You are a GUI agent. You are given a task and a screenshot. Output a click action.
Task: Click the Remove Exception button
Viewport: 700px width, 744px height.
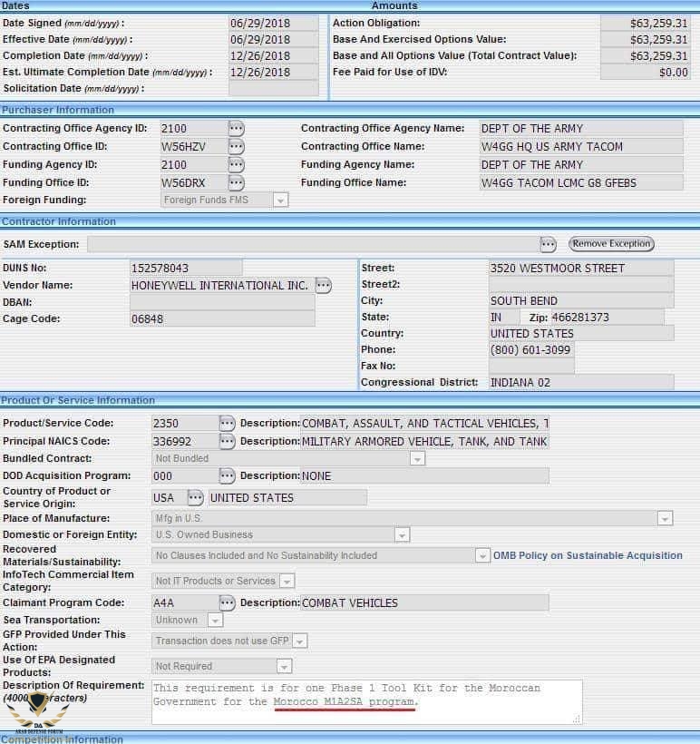point(611,244)
